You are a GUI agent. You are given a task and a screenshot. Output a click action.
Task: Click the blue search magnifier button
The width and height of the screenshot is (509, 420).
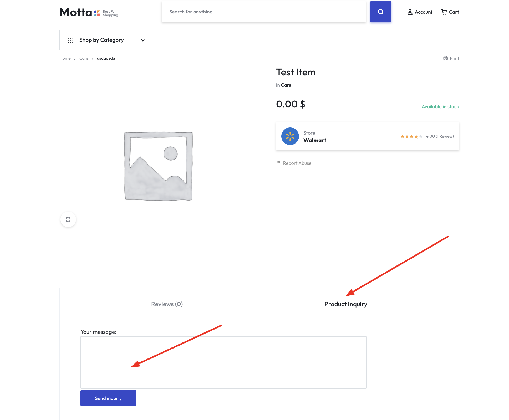click(380, 12)
